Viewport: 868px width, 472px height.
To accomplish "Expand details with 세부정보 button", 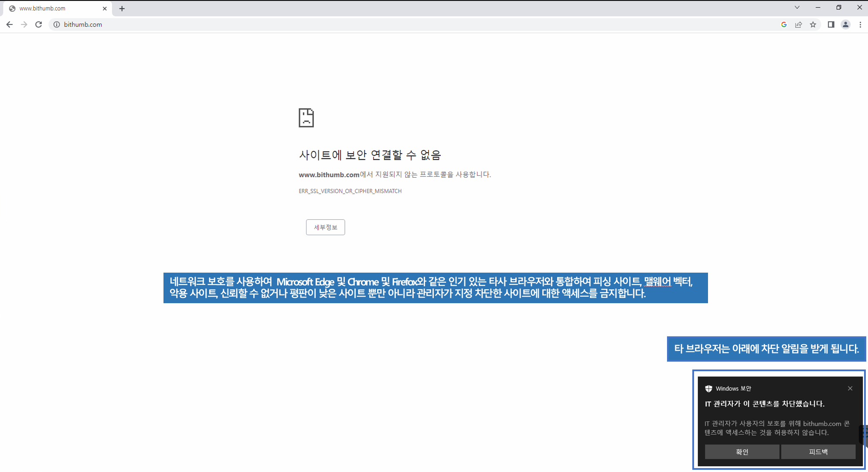I will click(325, 227).
